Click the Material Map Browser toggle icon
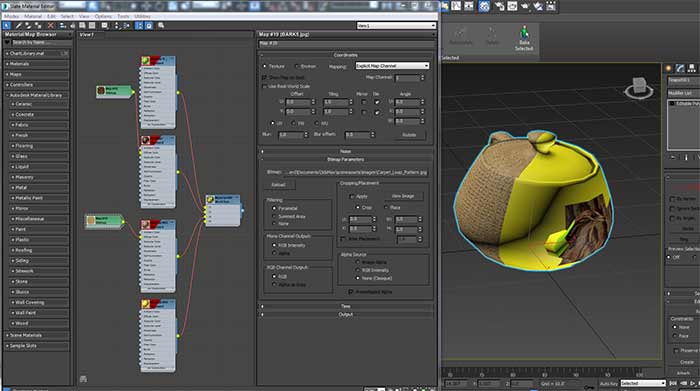700x391 pixels. pos(139,25)
